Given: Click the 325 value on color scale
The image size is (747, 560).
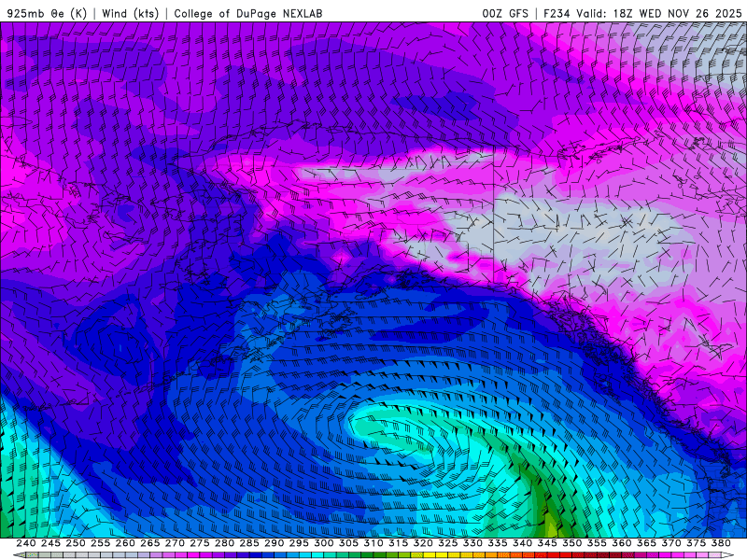Looking at the screenshot, I should 447,543.
